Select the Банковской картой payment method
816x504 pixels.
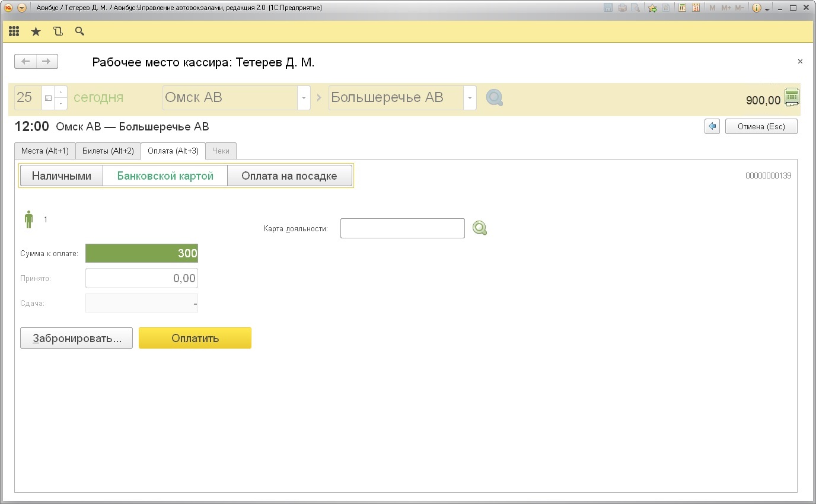165,176
